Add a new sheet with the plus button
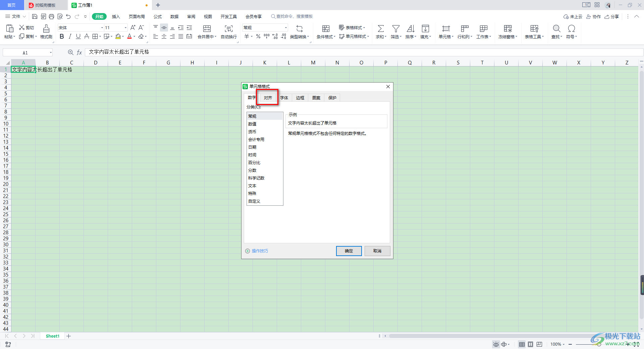The image size is (644, 349). tap(69, 336)
